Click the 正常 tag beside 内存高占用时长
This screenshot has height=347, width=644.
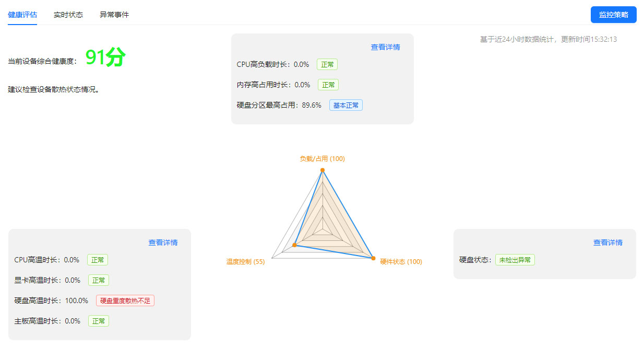coord(328,85)
